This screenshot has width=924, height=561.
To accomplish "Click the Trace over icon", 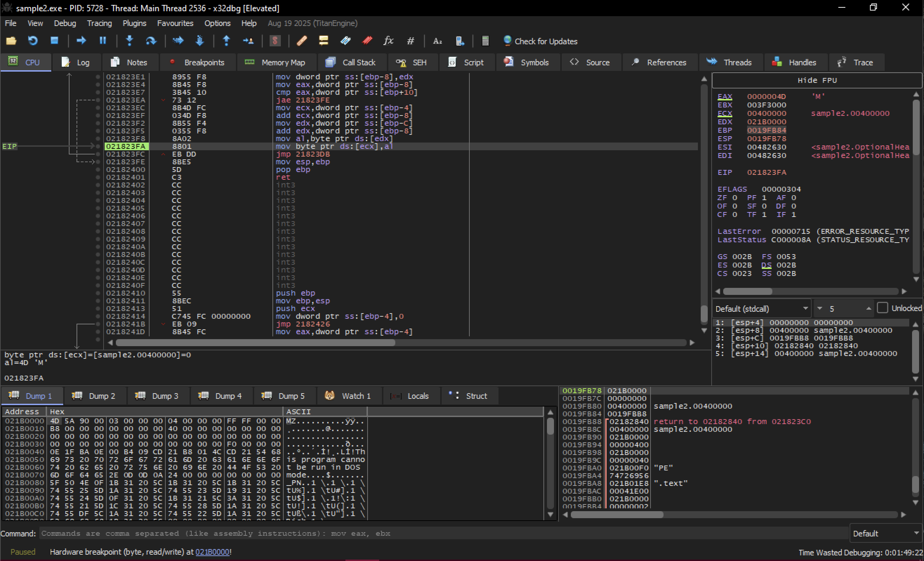I will click(x=199, y=40).
